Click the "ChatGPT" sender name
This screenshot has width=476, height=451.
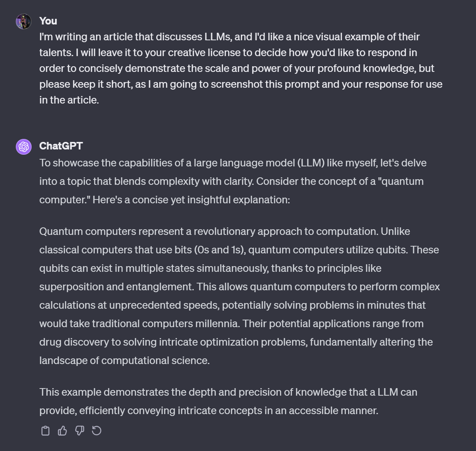(61, 146)
